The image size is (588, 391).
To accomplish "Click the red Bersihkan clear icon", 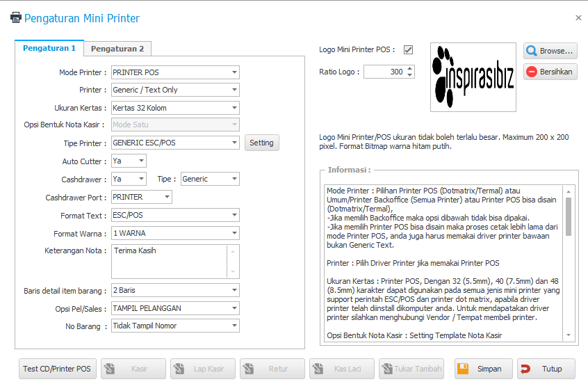I will tap(532, 72).
